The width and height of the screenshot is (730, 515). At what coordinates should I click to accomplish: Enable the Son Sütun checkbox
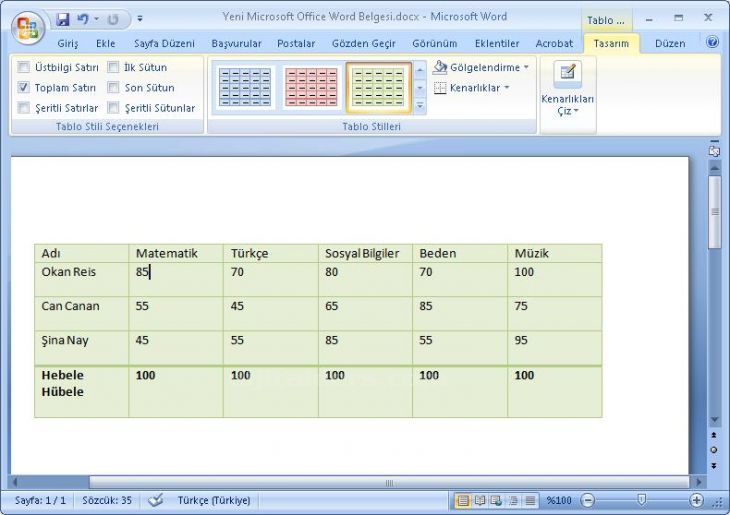coord(113,87)
